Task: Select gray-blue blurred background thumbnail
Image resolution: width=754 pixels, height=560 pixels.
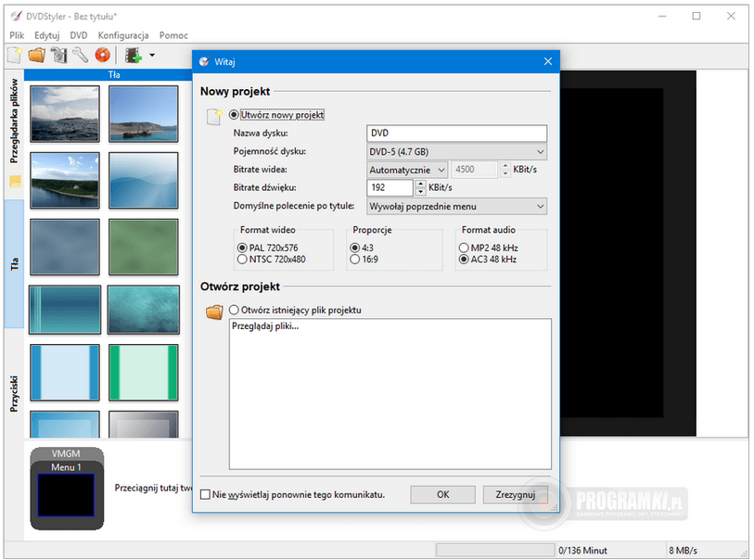Action: coord(64,247)
